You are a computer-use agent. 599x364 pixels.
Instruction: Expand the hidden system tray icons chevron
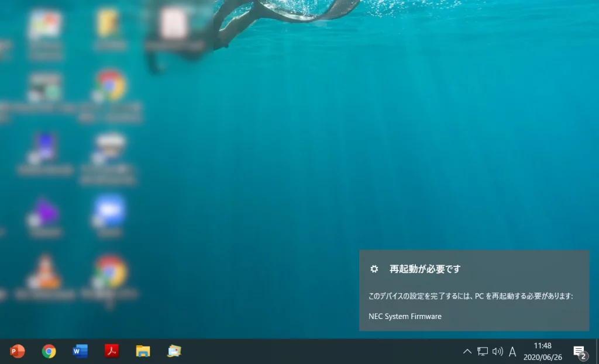467,351
